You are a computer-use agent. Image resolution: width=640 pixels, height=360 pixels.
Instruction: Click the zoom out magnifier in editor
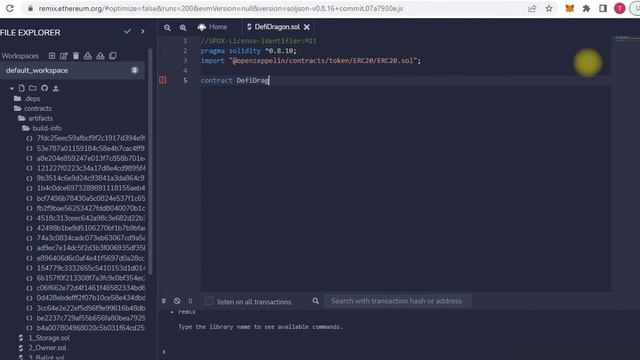coord(167,28)
